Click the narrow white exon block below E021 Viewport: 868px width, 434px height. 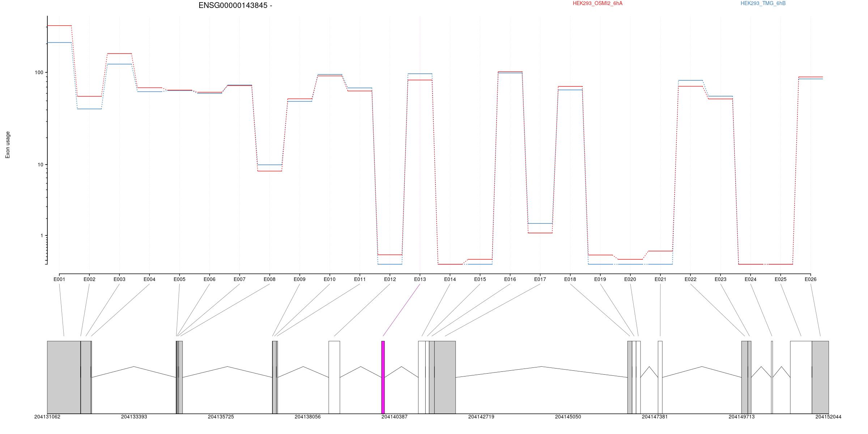pos(660,377)
